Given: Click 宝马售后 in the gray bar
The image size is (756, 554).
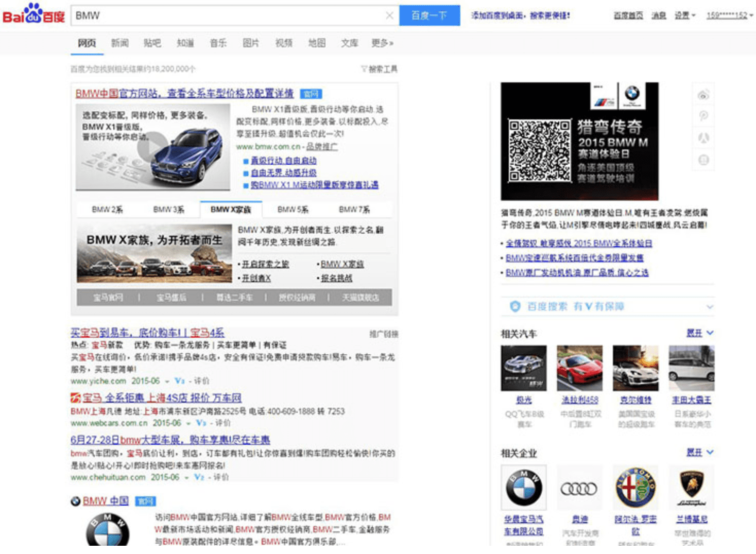Looking at the screenshot, I should 171,298.
